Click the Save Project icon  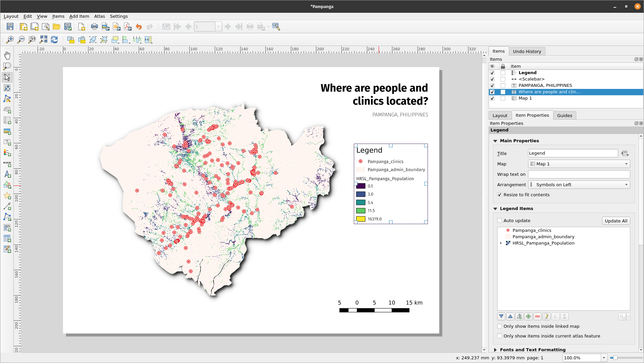10,27
